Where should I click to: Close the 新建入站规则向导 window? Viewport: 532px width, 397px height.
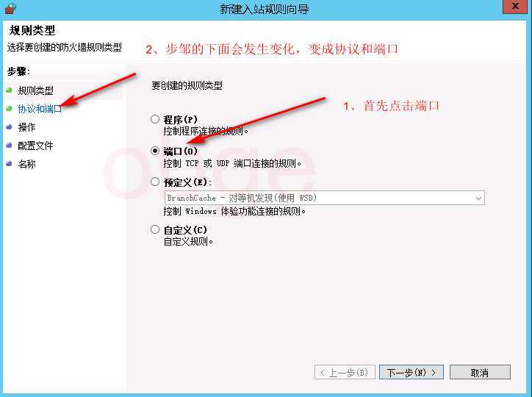coord(515,7)
